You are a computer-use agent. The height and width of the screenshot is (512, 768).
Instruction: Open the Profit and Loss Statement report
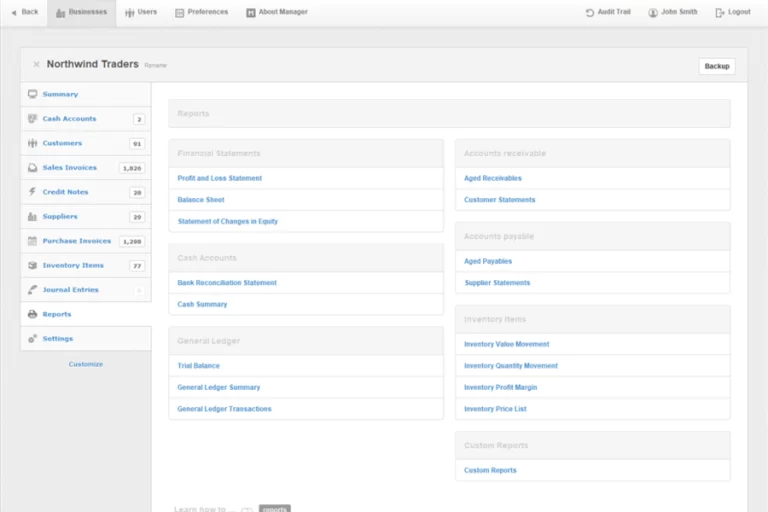pos(219,178)
